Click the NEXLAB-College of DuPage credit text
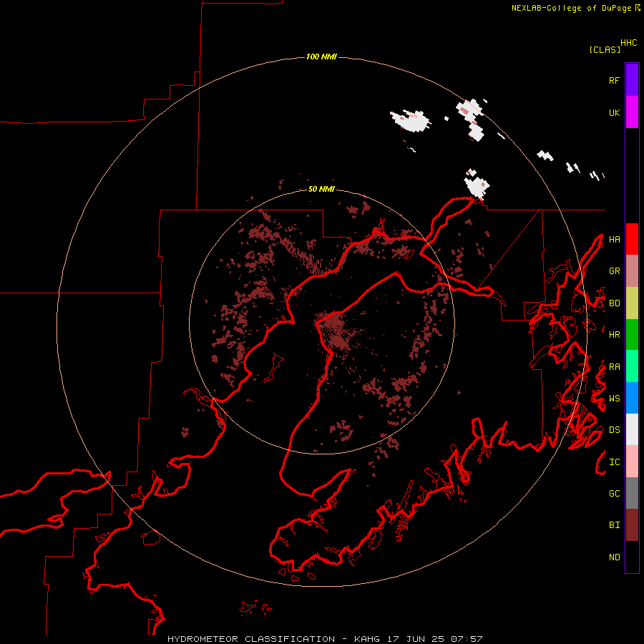Viewport: 644px width, 644px height. (x=571, y=8)
